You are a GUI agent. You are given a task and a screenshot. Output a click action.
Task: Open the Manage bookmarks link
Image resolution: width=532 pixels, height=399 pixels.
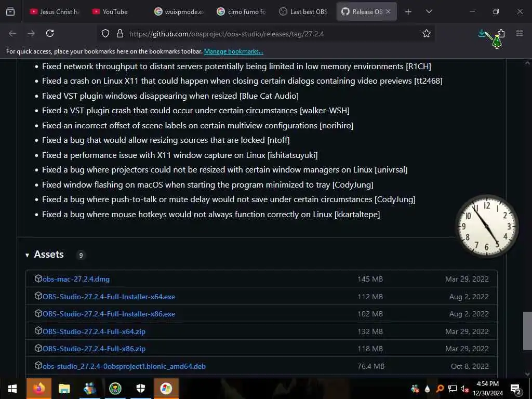tap(233, 51)
